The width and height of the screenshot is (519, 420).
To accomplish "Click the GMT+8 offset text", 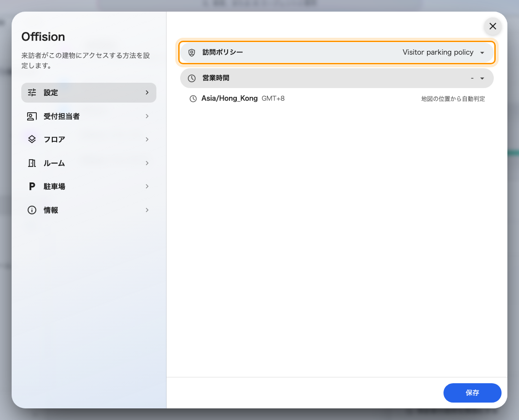I will [x=273, y=99].
